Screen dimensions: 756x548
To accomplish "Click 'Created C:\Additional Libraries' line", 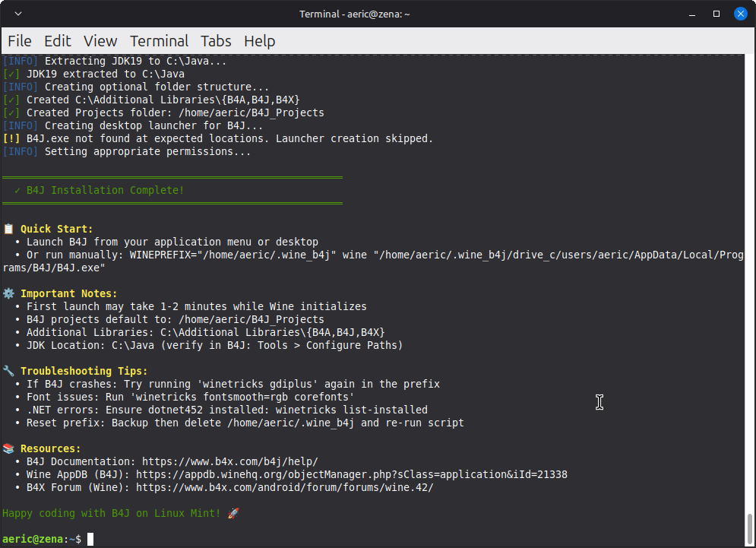I will (x=151, y=100).
